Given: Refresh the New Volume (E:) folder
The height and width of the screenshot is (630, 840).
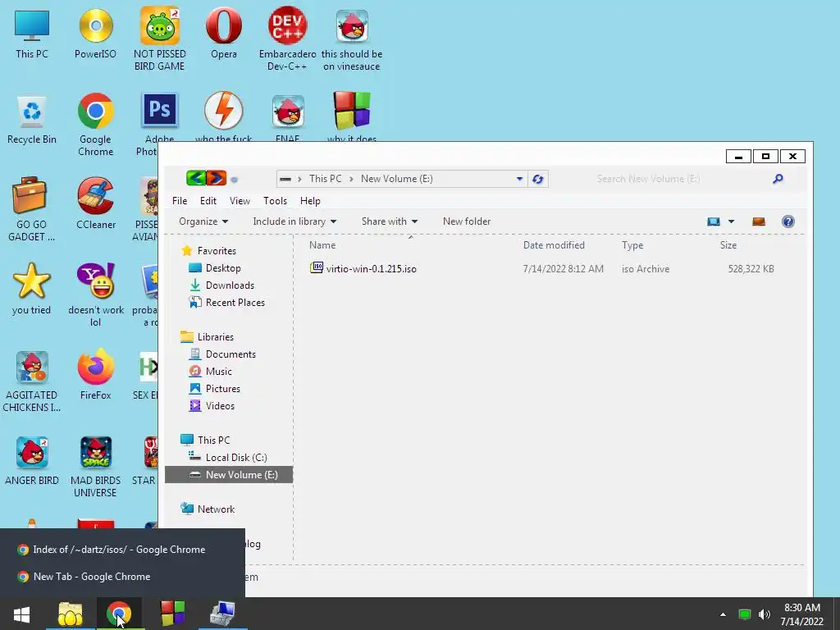Looking at the screenshot, I should click(x=538, y=179).
